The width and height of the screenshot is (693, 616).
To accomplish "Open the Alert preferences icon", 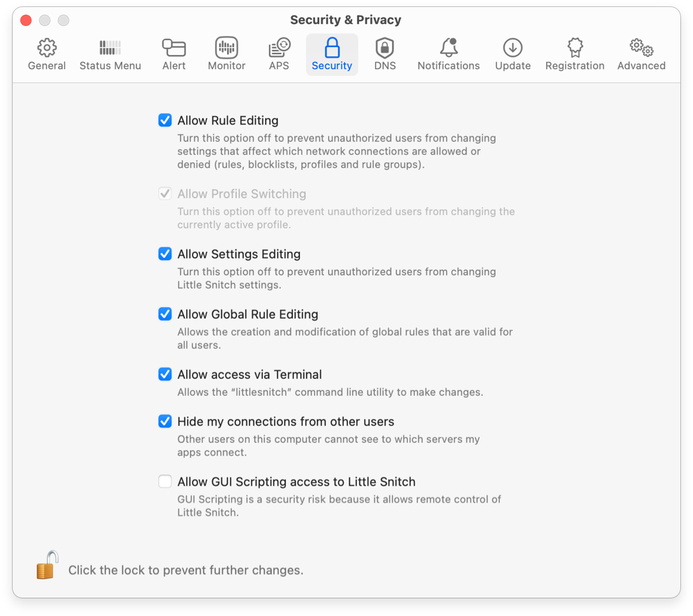I will (174, 48).
